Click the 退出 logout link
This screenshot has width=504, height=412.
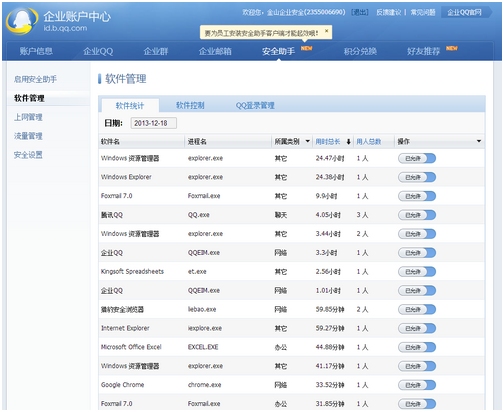[x=360, y=12]
